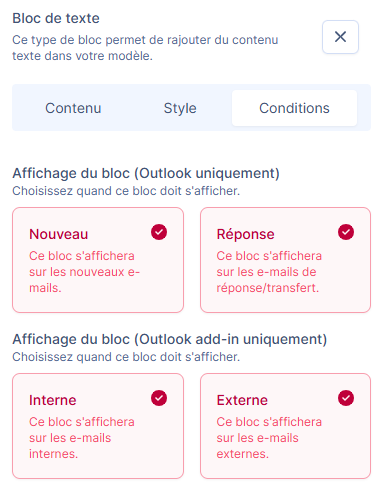Close the Bloc de texte panel

pos(340,37)
